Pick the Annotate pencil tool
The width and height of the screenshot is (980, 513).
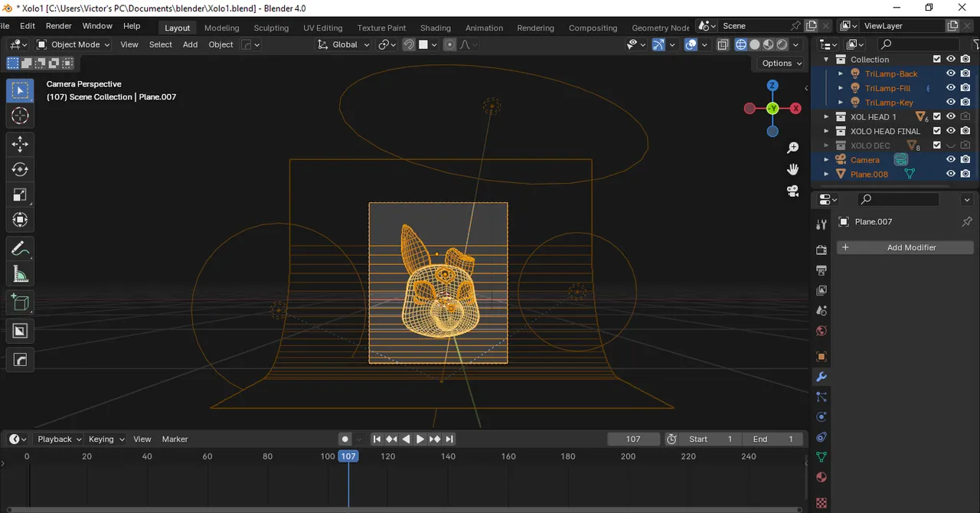[20, 249]
